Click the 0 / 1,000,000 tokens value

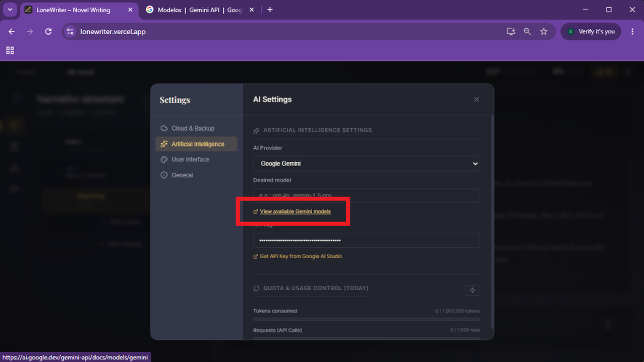(x=457, y=311)
